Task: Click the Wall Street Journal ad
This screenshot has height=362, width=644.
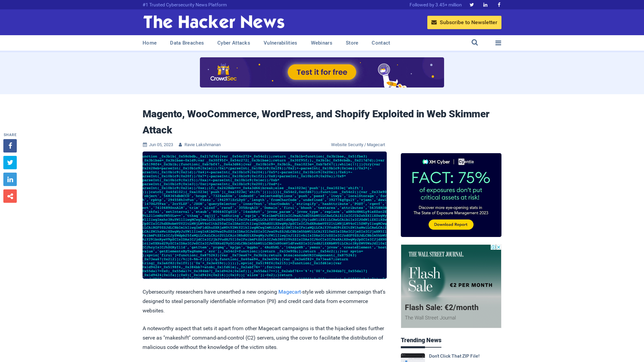Action: [451, 287]
